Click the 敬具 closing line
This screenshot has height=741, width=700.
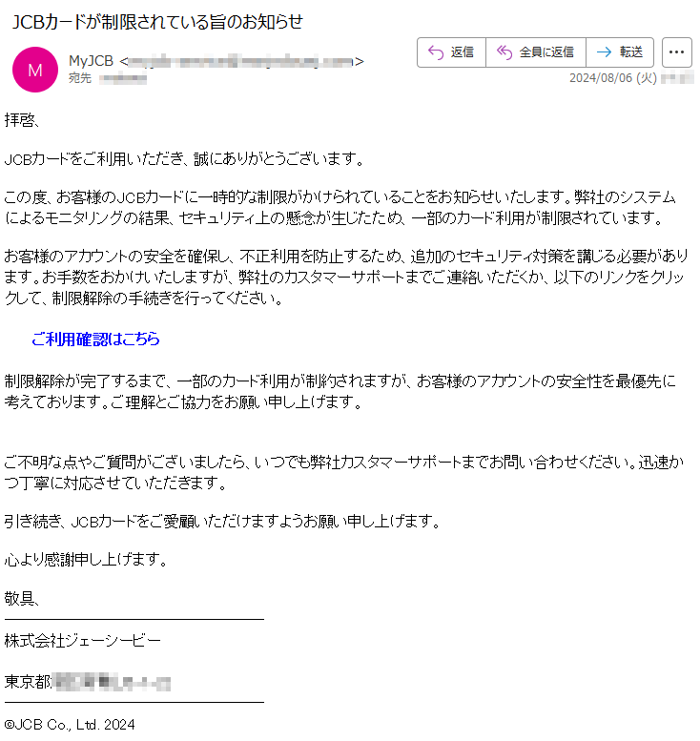tap(22, 599)
